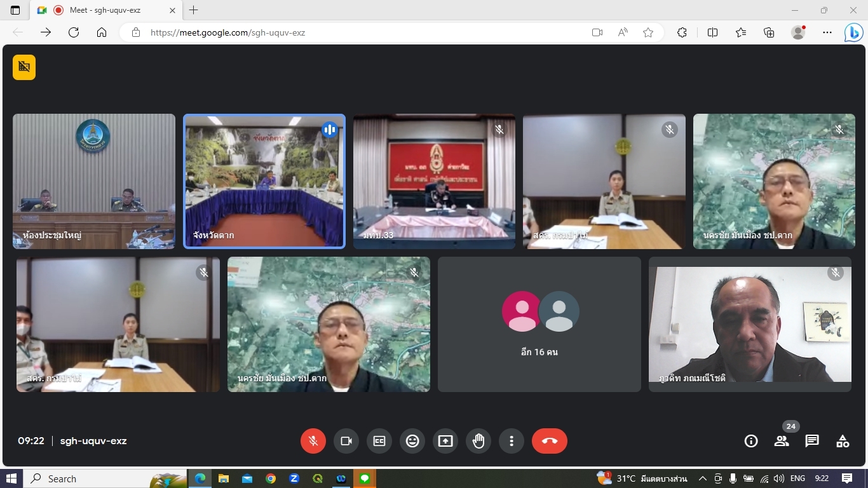Select the มทบ.33 video tile
Image resolution: width=868 pixels, height=488 pixels.
[435, 181]
